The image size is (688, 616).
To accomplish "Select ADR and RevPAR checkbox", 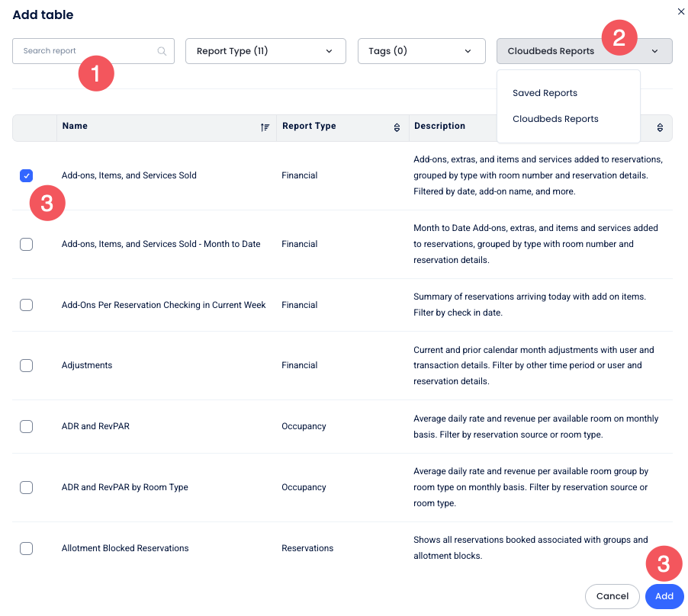I will (x=27, y=427).
